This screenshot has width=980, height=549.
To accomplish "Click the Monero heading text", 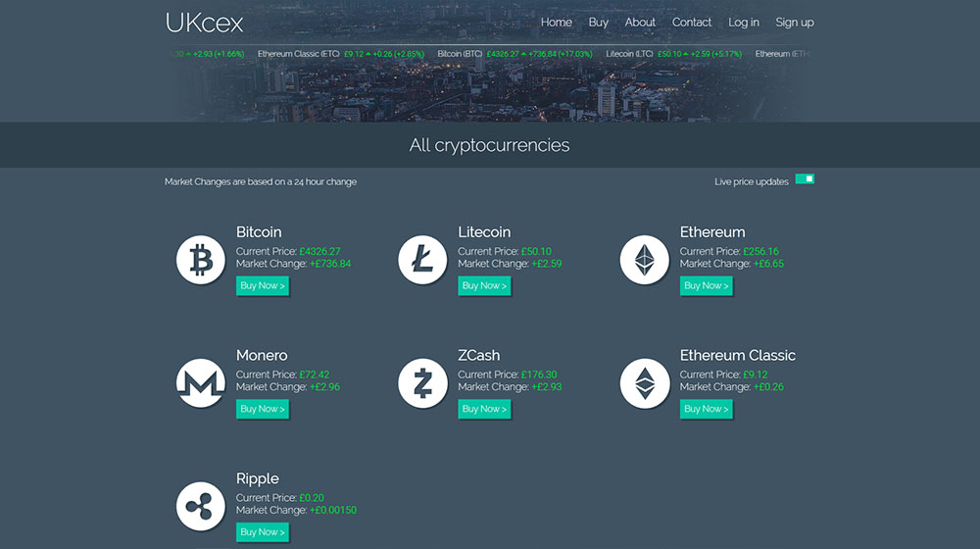I will point(262,355).
